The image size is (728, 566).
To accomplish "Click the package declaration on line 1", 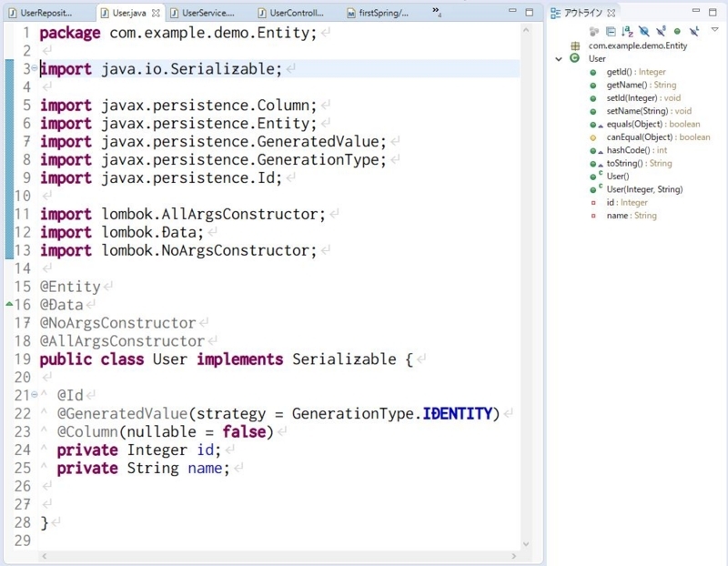I will click(x=178, y=33).
